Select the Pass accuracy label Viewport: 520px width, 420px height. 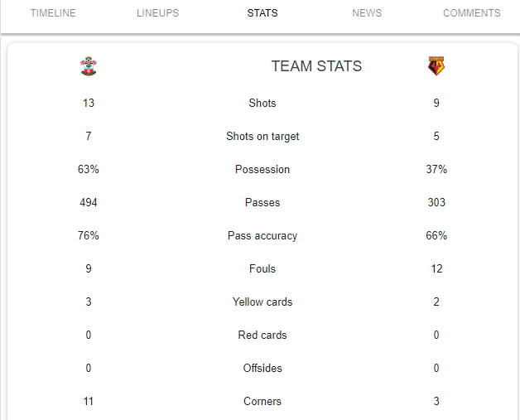(262, 236)
